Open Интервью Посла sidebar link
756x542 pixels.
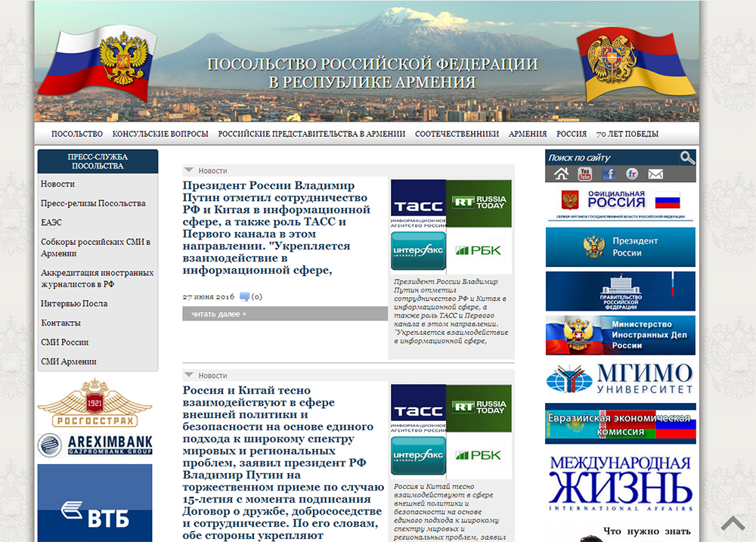pos(74,303)
